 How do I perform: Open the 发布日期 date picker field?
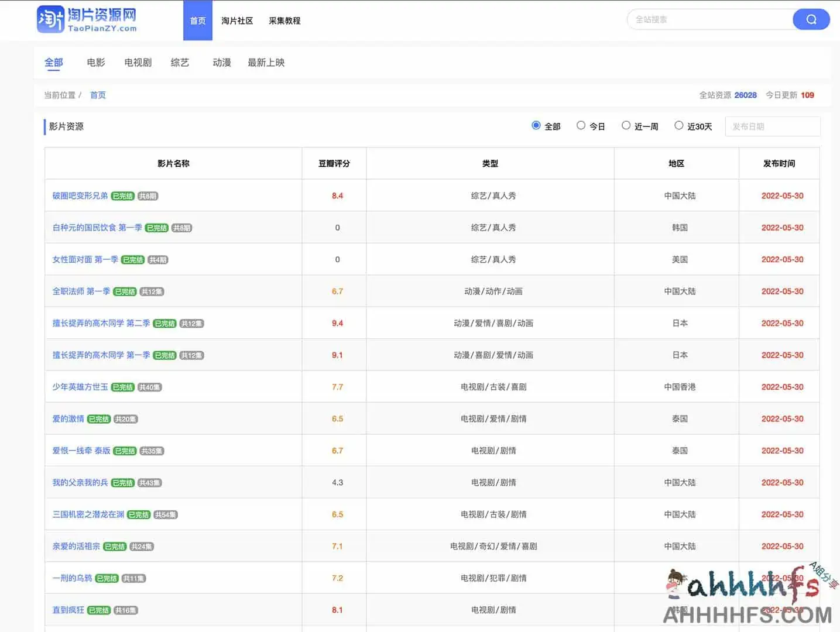772,126
